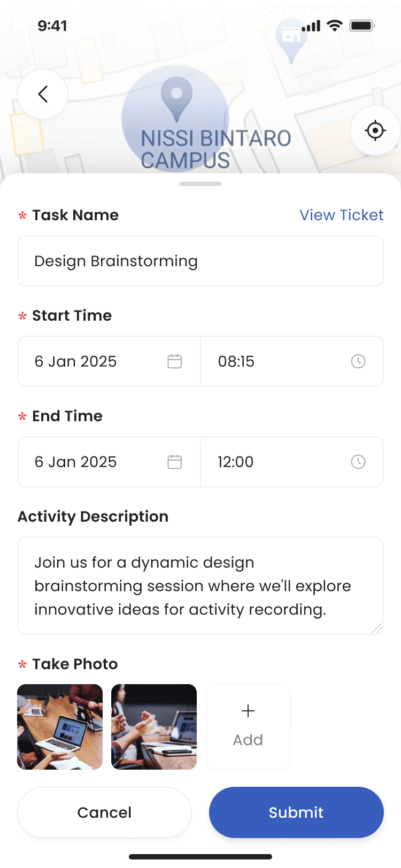Tap the plus Add photo button

pyautogui.click(x=248, y=727)
